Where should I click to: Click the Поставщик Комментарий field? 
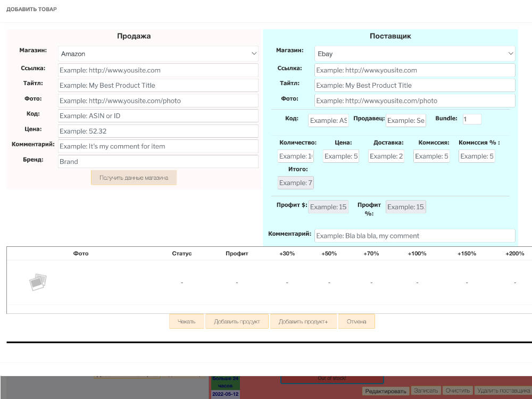(x=414, y=236)
